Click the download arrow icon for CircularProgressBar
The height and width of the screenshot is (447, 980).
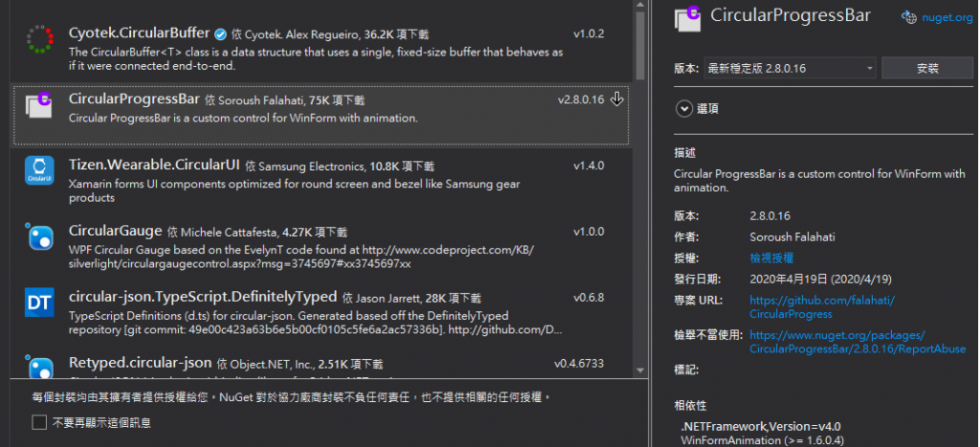point(616,100)
